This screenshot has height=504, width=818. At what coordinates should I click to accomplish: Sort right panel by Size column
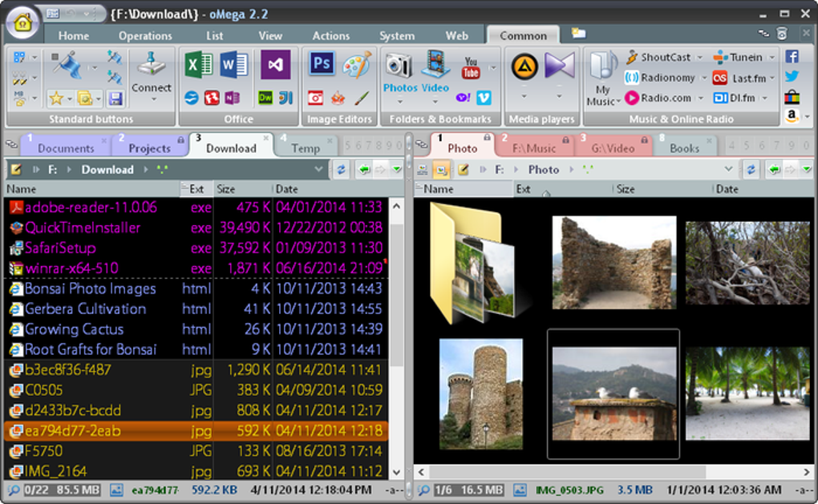point(662,188)
